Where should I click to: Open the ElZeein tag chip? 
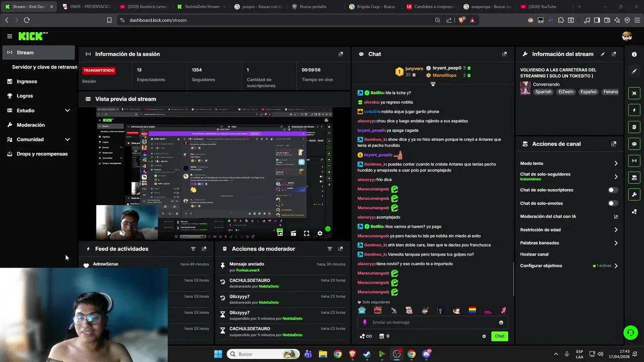pos(566,92)
